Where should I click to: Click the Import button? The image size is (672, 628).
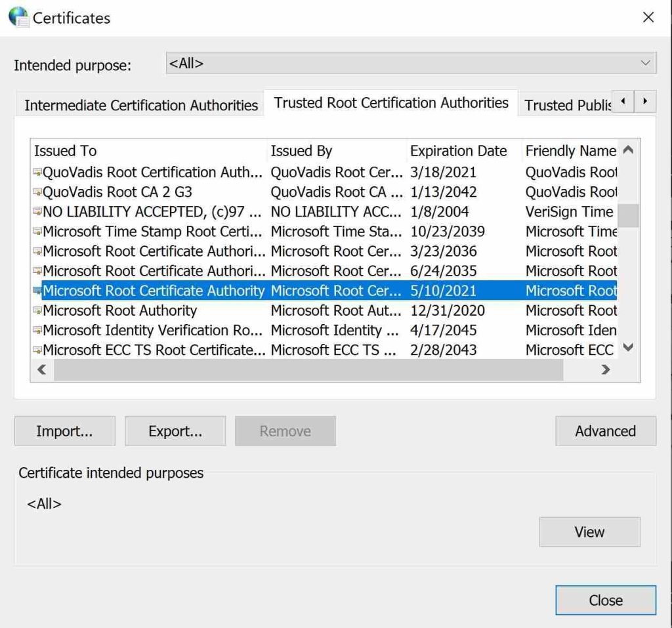point(64,431)
